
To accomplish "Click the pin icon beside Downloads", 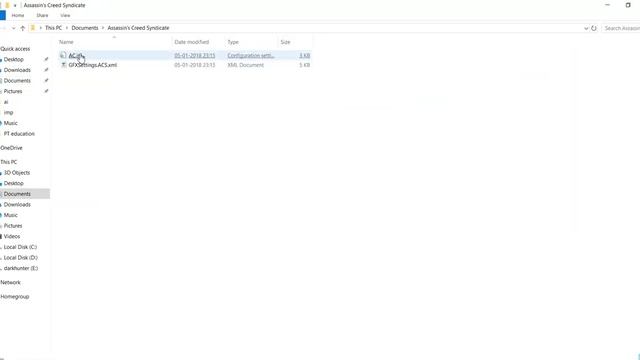I will tap(46, 70).
